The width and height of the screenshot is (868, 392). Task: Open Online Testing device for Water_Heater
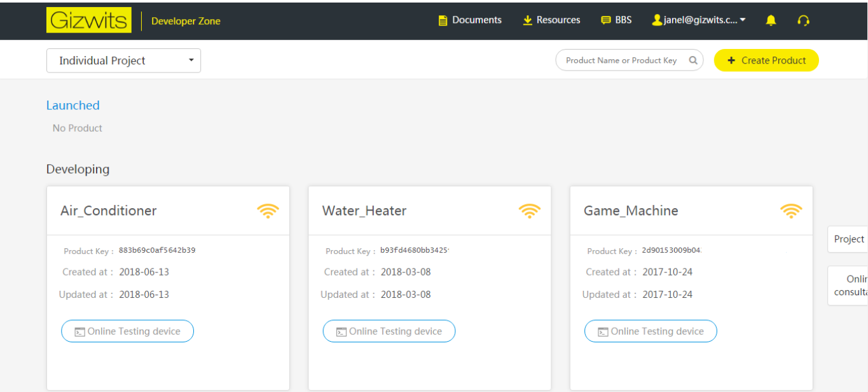(x=389, y=331)
